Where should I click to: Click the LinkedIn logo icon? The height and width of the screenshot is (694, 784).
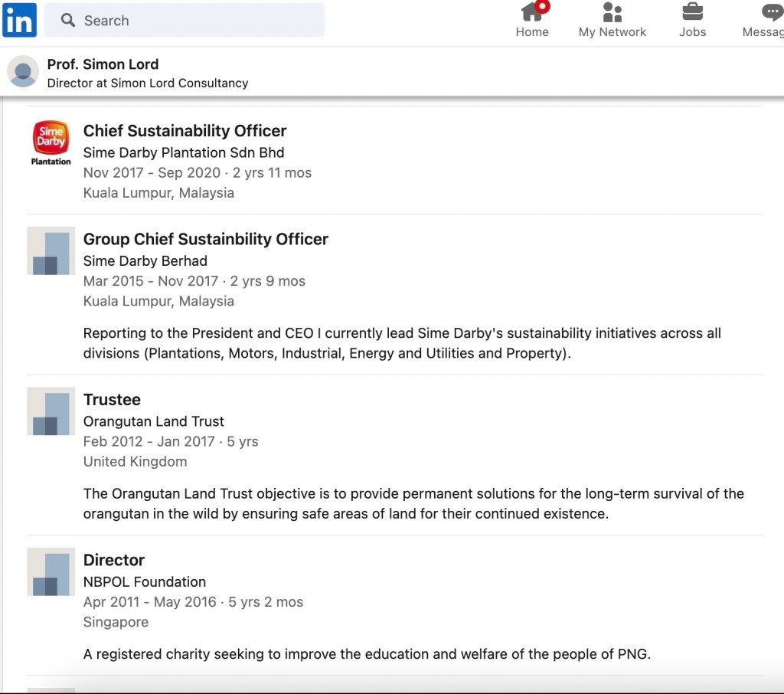coord(19,20)
